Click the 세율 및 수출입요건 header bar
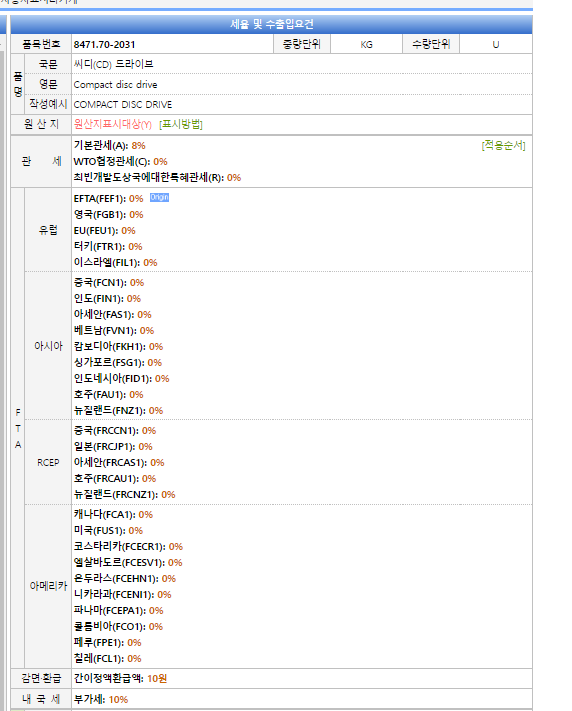 [271, 24]
